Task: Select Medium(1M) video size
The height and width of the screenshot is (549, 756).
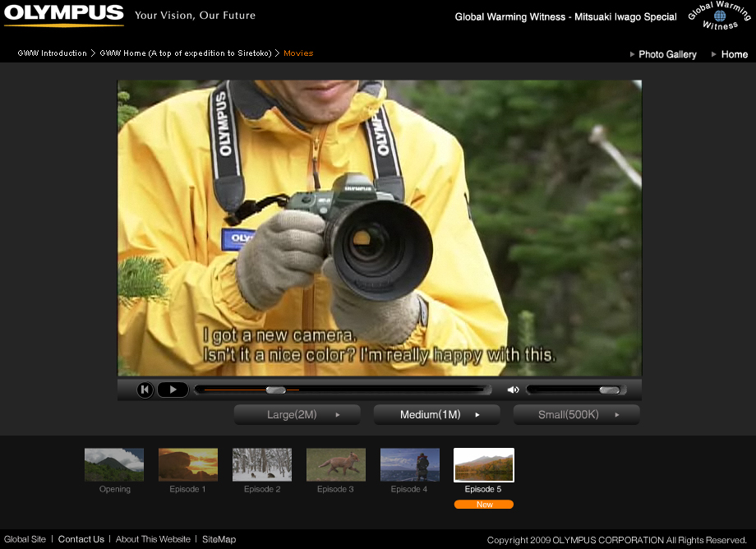Action: pyautogui.click(x=436, y=415)
